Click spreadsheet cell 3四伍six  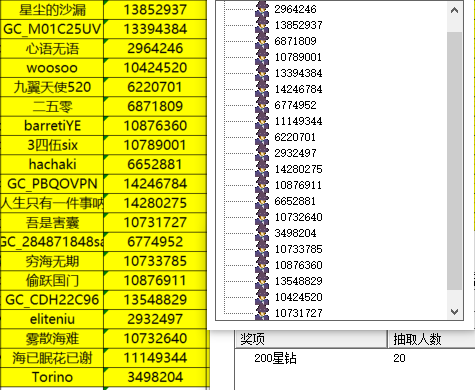pos(52,145)
